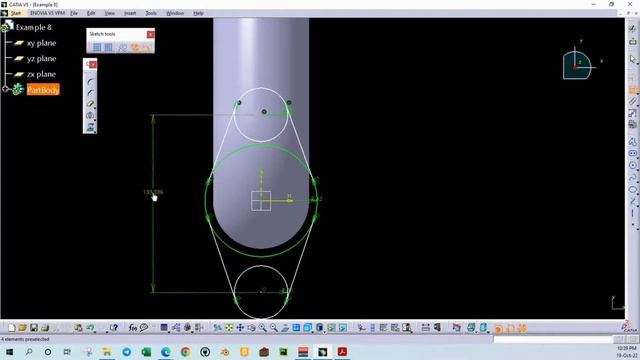This screenshot has width=640, height=360.
Task: Click the Spline tool on right toolbar
Action: click(633, 178)
